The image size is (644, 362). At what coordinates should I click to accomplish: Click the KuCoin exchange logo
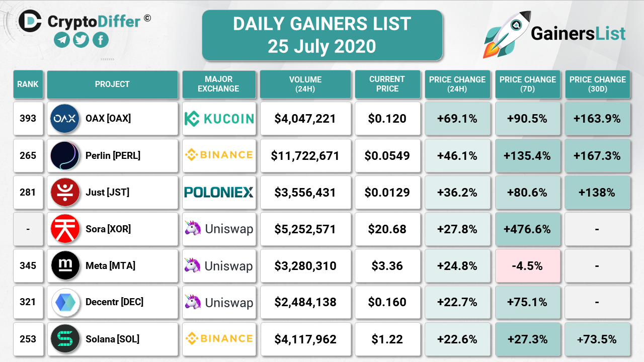[x=219, y=119]
